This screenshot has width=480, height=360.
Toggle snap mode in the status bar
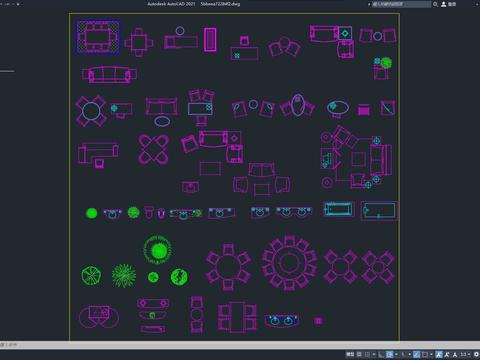tap(367, 354)
